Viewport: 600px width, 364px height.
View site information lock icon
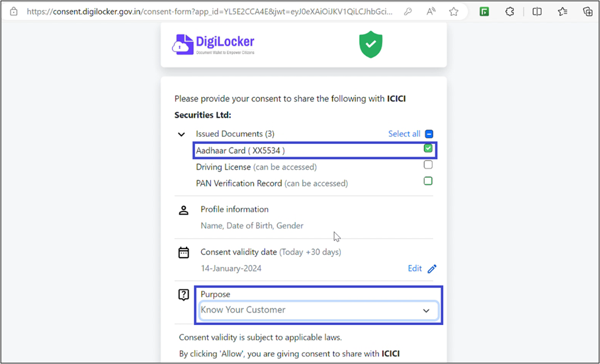14,11
